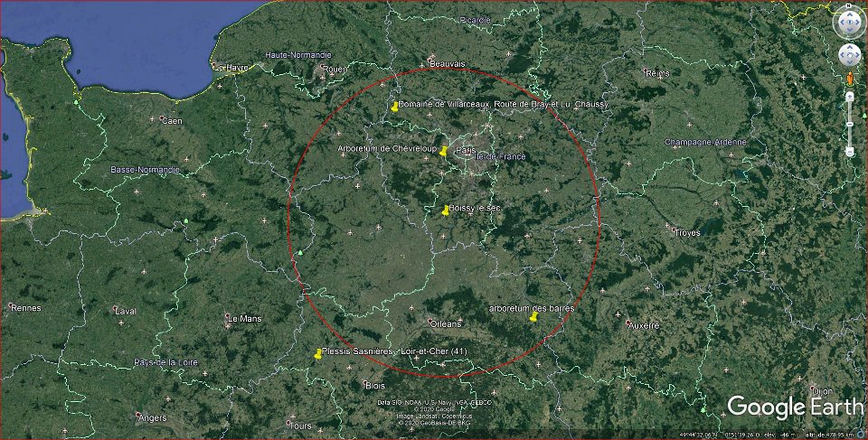868x440 pixels.
Task: Select the Reims city marker label
Action: (x=656, y=72)
